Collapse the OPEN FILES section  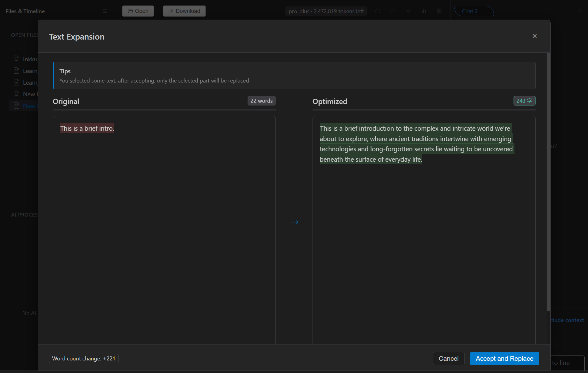[x=24, y=35]
